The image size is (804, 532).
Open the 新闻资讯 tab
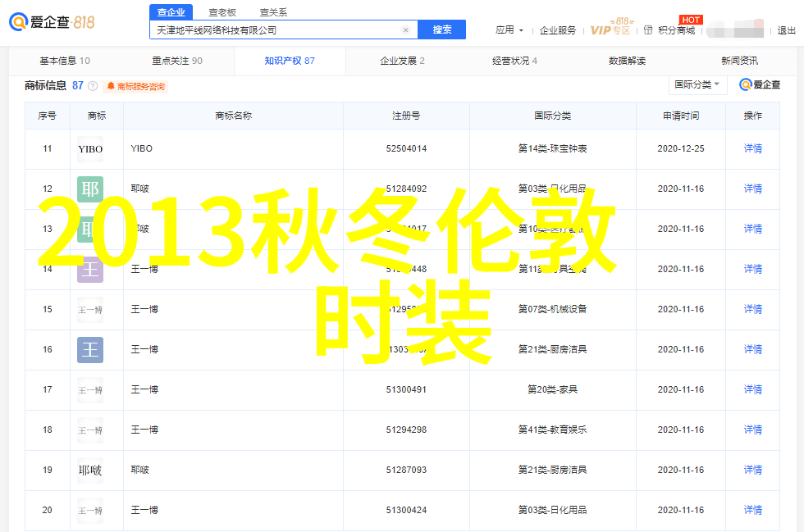[x=739, y=61]
